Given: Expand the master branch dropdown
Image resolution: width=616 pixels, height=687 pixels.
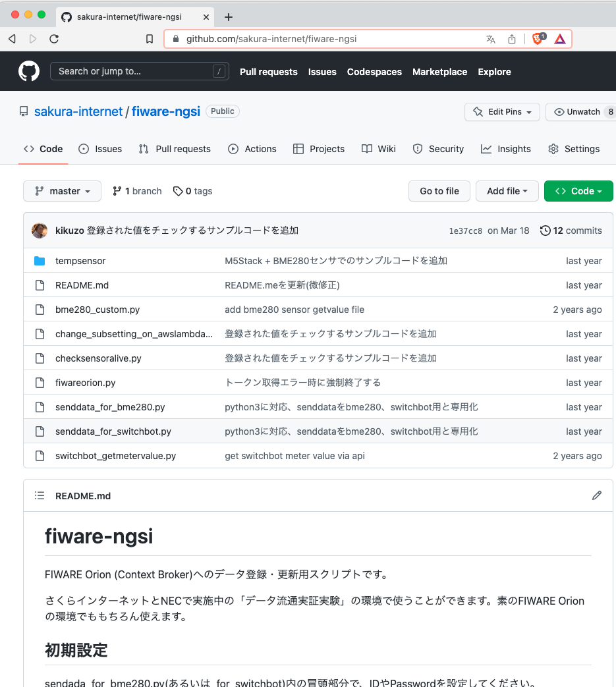Looking at the screenshot, I should 62,191.
